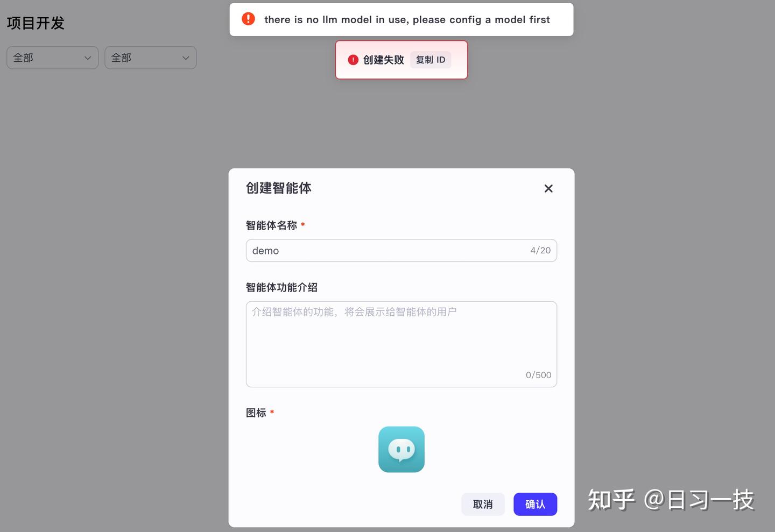Click the 项目开发 page heading
This screenshot has height=532, width=775.
36,23
